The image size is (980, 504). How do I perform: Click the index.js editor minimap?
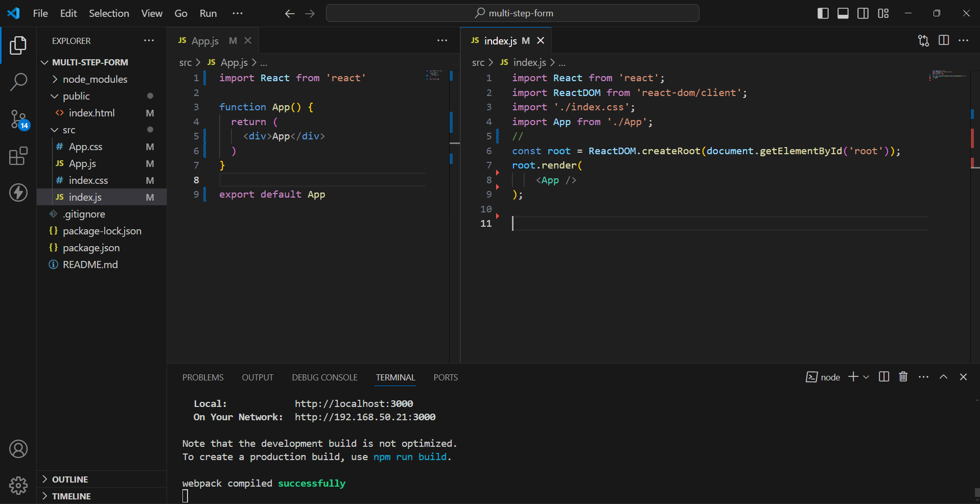pos(948,75)
